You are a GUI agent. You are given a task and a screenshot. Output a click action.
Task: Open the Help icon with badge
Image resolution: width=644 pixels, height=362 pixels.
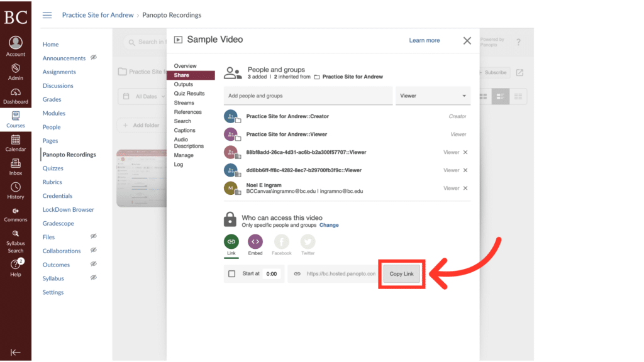tap(16, 265)
